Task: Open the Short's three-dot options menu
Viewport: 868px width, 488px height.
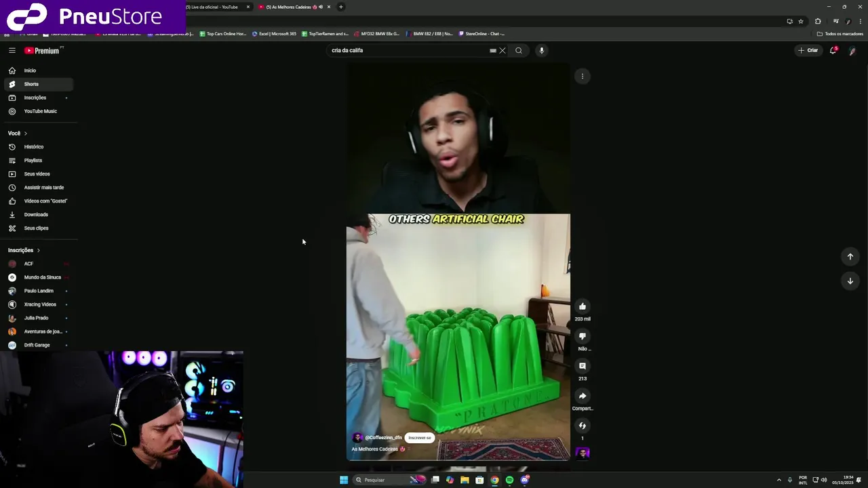Action: (583, 76)
